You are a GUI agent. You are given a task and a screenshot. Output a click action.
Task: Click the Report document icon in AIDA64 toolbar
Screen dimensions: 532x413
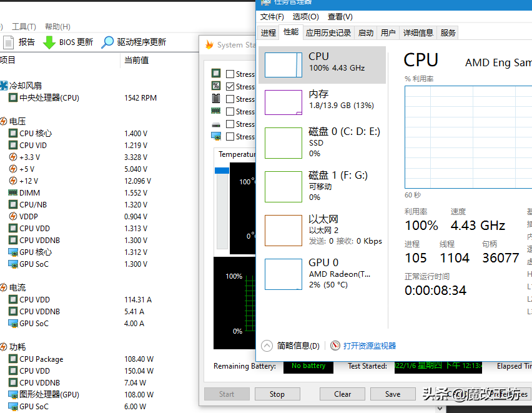[9, 42]
